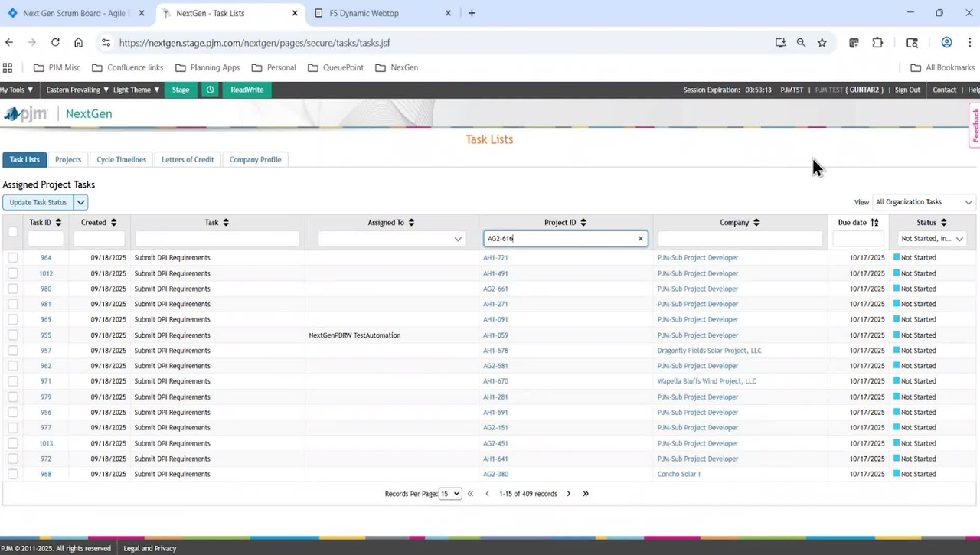The height and width of the screenshot is (555, 980).
Task: Go to the last page of records
Action: click(586, 494)
